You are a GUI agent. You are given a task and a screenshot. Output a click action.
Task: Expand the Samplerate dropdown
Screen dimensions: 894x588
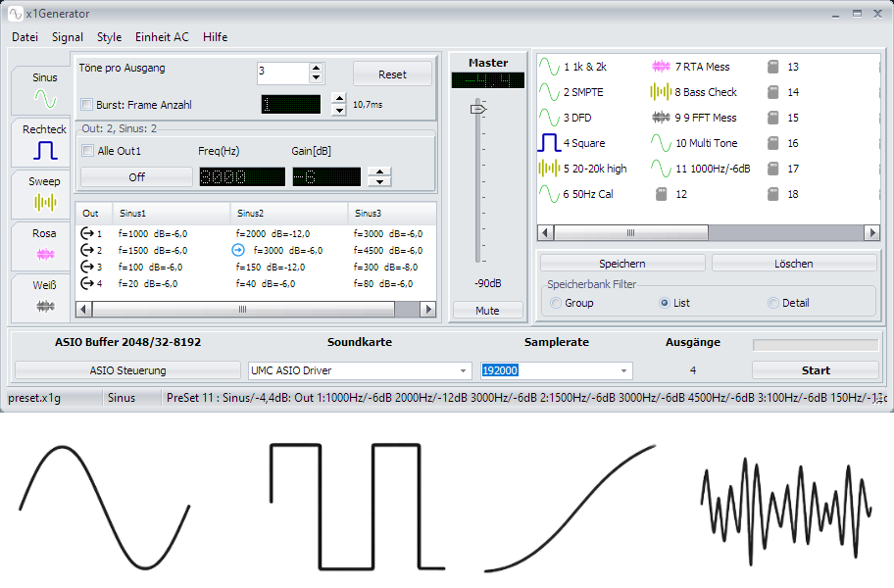[x=623, y=370]
